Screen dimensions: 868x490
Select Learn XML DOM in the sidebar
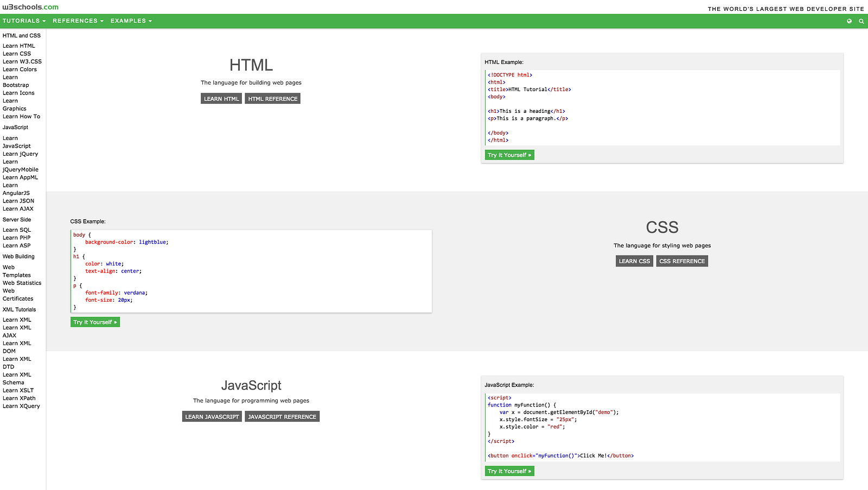pos(17,347)
